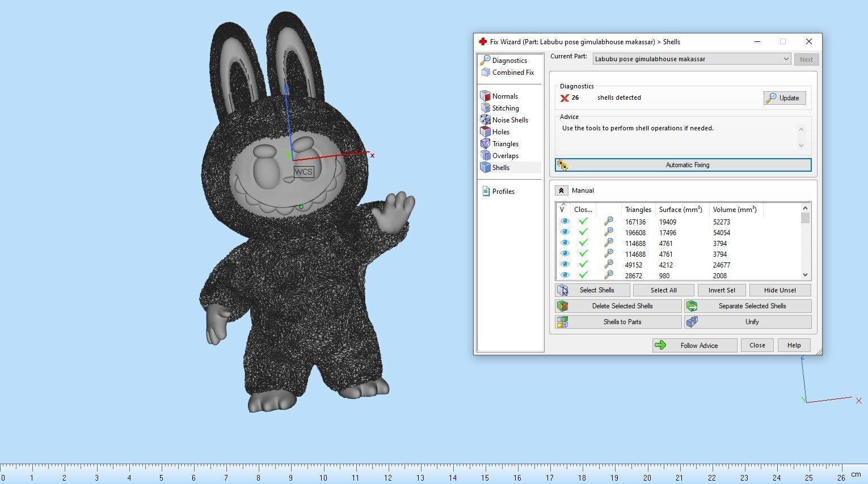The image size is (868, 484).
Task: Click the volume value 24677
Action: 721,265
